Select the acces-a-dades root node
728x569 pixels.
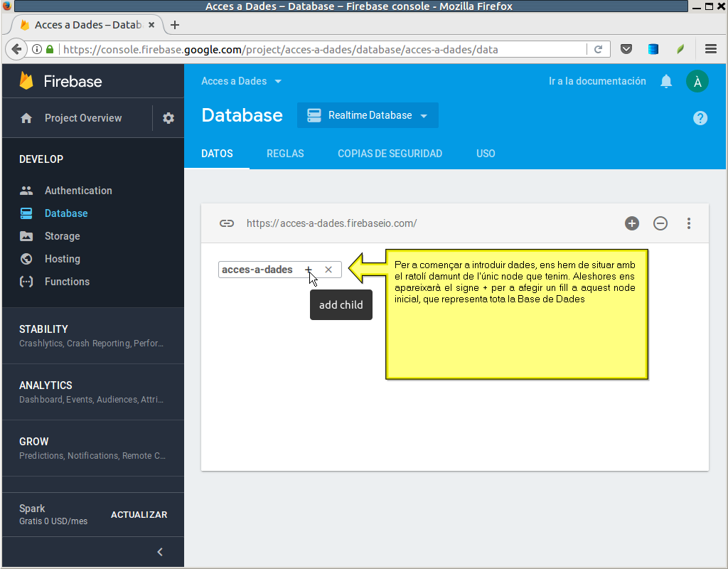coord(257,270)
